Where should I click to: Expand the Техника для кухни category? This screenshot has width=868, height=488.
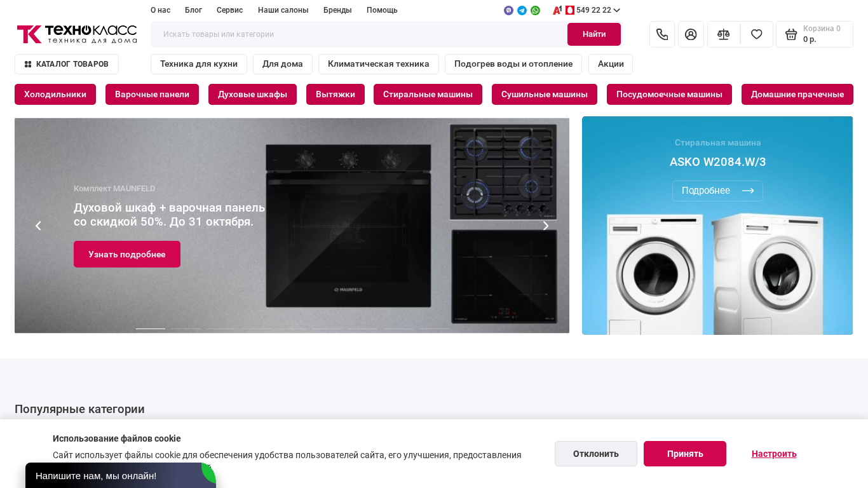click(x=199, y=64)
